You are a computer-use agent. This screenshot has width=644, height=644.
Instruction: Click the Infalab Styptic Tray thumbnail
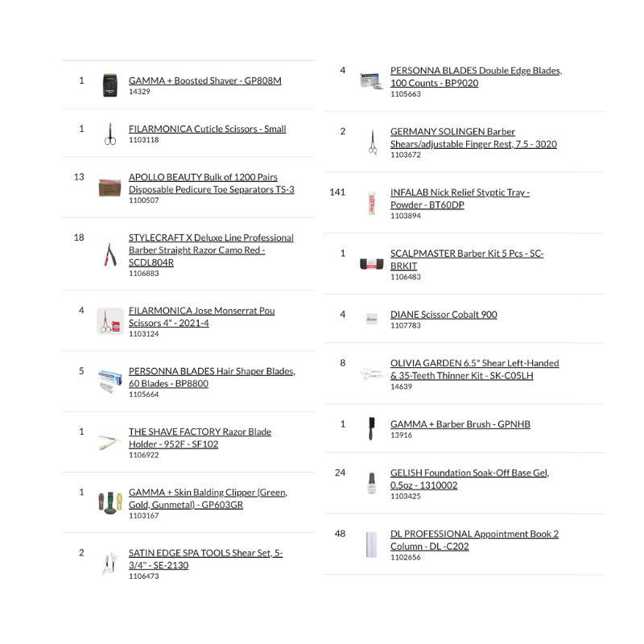tap(371, 204)
